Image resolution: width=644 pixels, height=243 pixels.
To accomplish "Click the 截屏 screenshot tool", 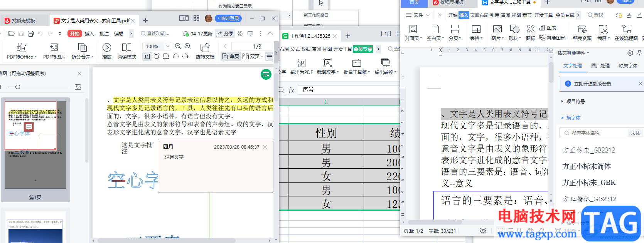I will click(604, 32).
